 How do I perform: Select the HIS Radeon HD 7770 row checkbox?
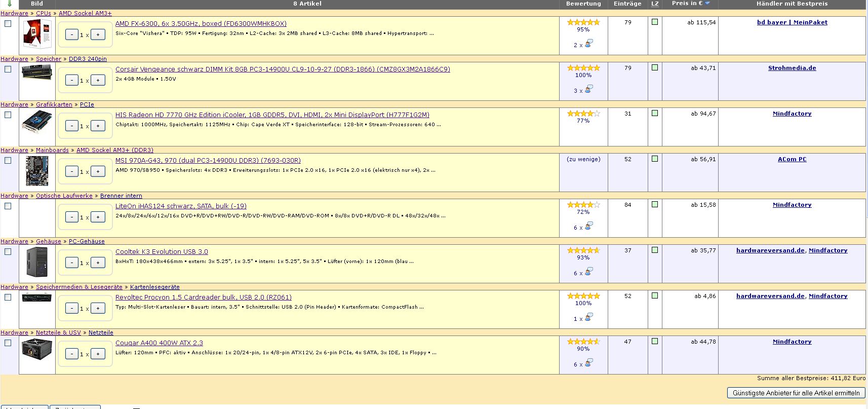point(8,115)
